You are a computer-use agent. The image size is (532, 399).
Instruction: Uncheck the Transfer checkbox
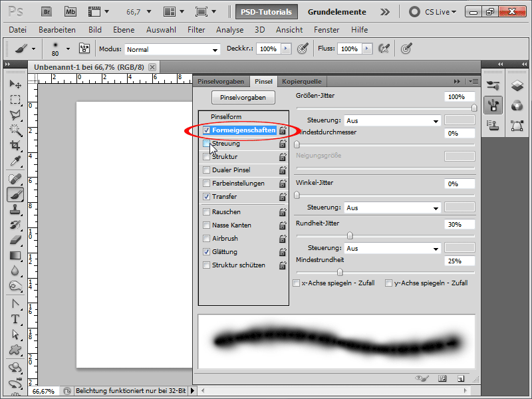(x=206, y=196)
